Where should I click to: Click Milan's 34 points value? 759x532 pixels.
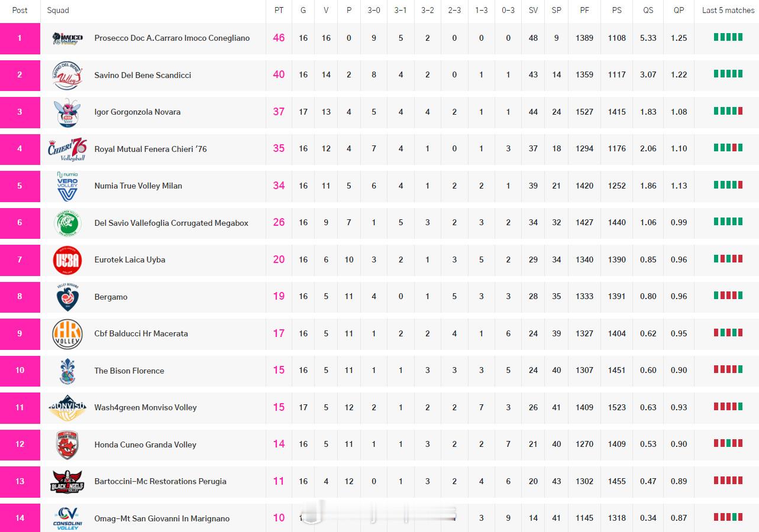(x=279, y=186)
